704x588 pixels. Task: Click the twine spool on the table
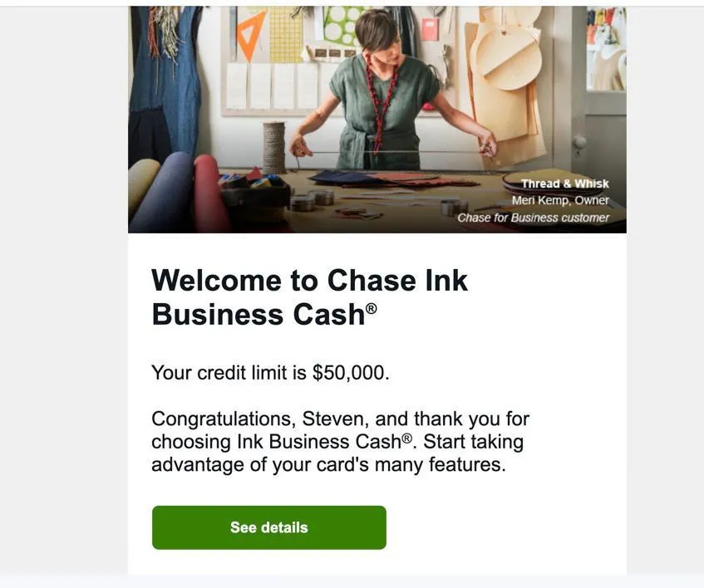274,148
